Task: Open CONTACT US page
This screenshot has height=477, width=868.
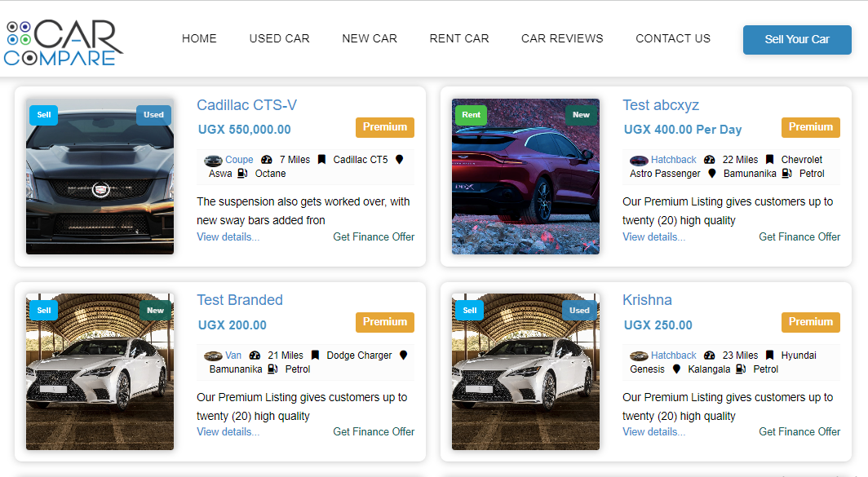Action: [673, 39]
